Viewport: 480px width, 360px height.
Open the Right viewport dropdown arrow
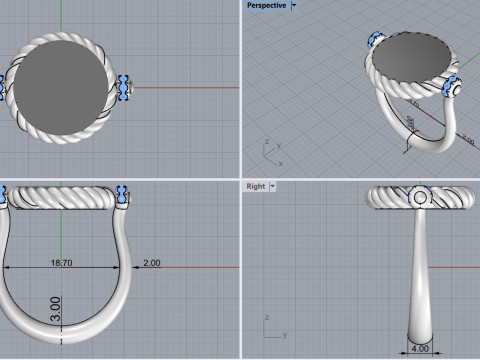(x=272, y=186)
